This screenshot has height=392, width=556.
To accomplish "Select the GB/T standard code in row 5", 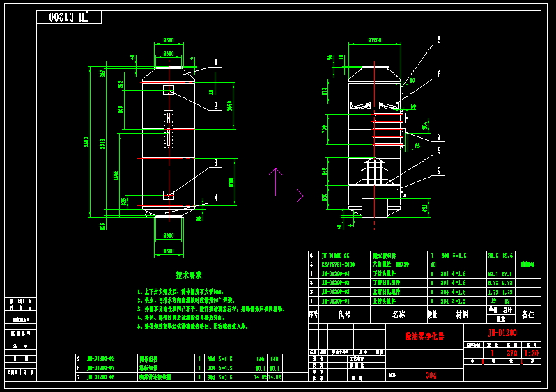I will [x=338, y=265].
